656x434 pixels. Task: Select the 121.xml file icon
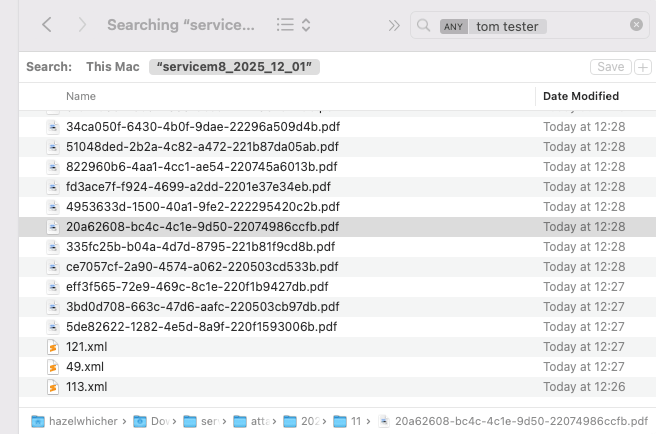point(54,347)
